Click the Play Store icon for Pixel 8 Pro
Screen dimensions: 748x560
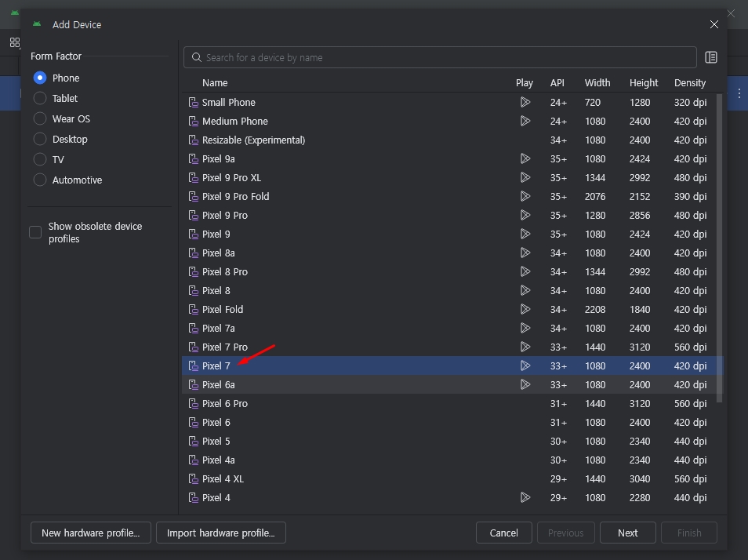click(525, 272)
